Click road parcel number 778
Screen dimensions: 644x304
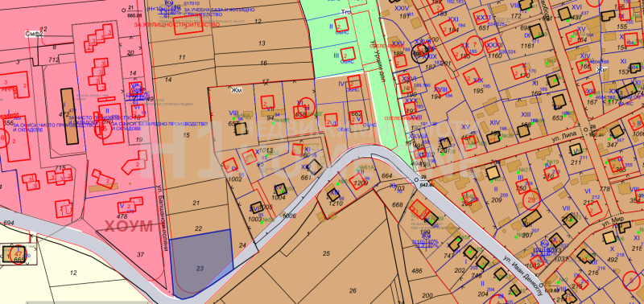[605, 189]
